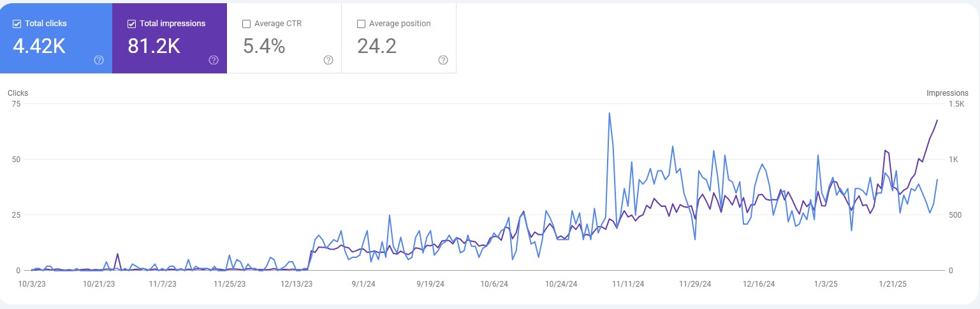Click the 10/24/24 date on the x-axis
The height and width of the screenshot is (309, 980).
tap(561, 283)
